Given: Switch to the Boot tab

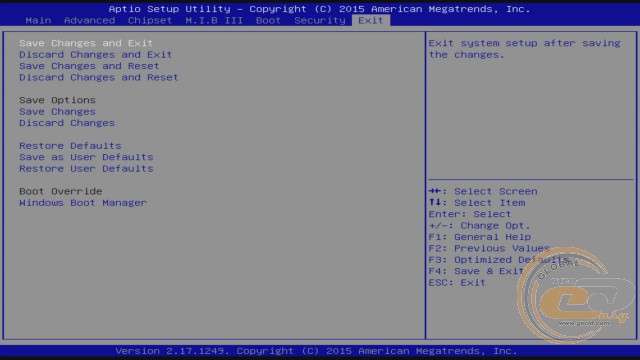Looking at the screenshot, I should [268, 20].
